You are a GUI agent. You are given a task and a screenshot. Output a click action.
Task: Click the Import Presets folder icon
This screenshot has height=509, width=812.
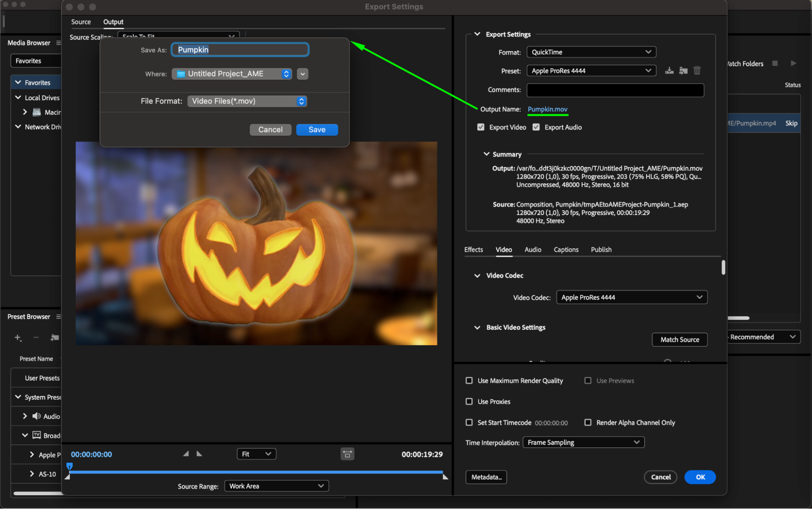pyautogui.click(x=683, y=71)
